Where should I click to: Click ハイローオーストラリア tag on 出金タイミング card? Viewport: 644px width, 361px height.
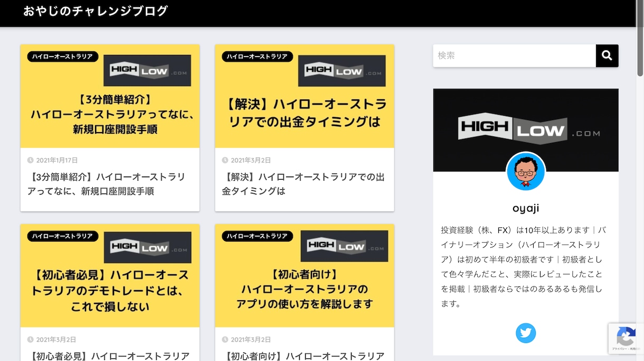pos(258,57)
